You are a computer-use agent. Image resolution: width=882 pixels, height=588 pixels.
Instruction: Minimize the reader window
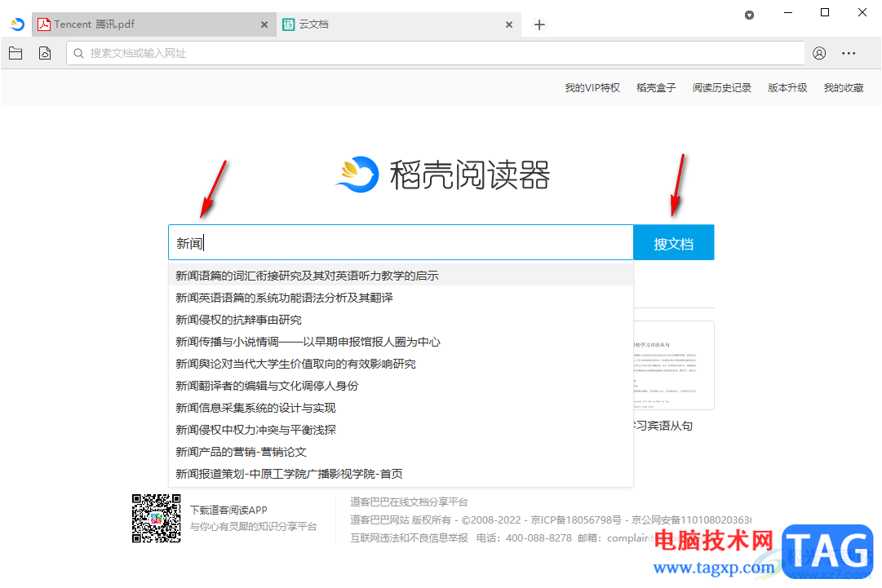click(x=788, y=12)
